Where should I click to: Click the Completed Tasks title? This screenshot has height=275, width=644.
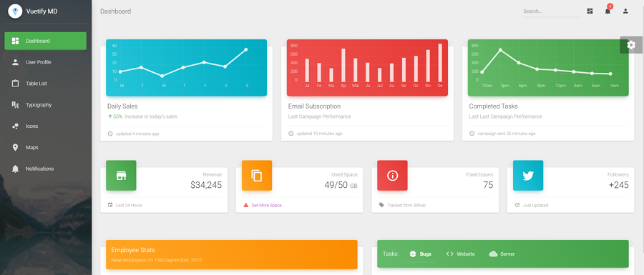pos(493,106)
